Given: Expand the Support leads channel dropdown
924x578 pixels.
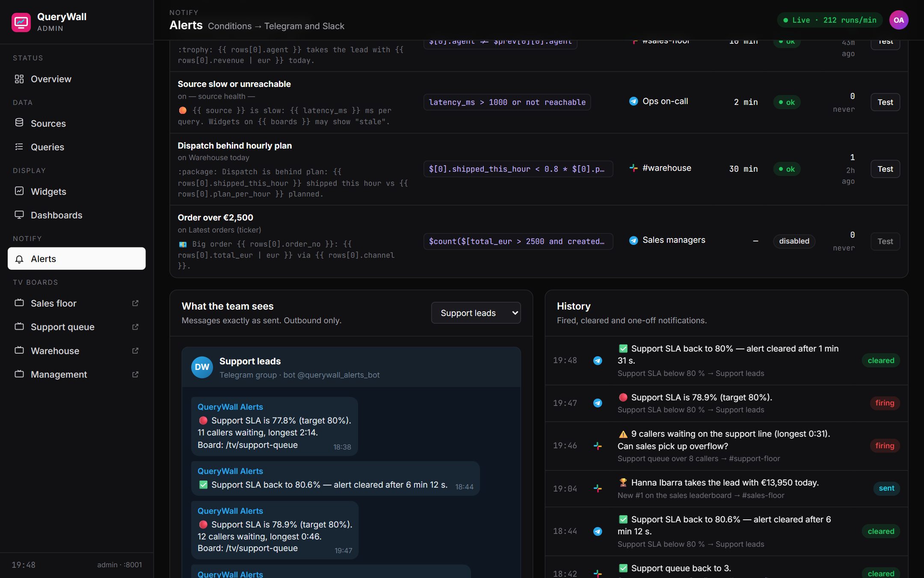Looking at the screenshot, I should coord(476,313).
